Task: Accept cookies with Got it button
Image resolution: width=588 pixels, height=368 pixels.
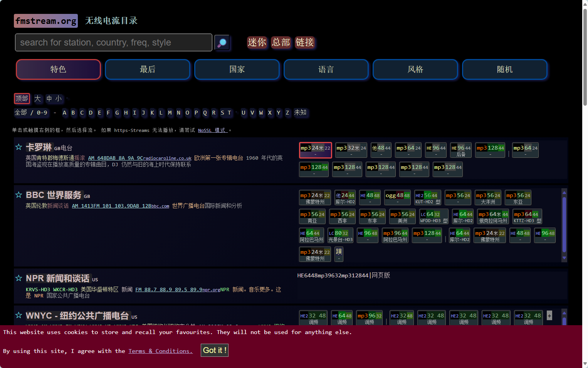Action: point(215,350)
